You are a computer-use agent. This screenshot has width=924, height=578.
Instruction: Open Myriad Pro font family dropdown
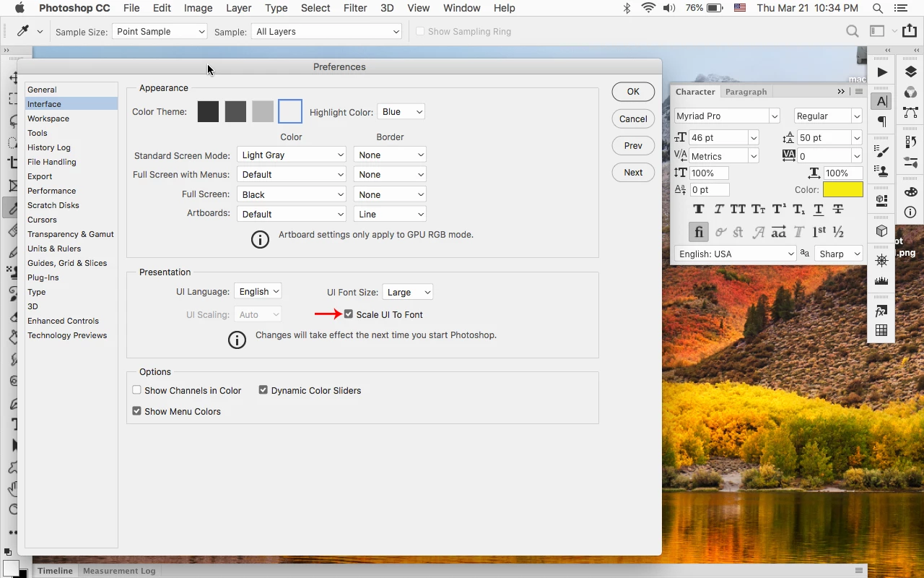(x=727, y=116)
